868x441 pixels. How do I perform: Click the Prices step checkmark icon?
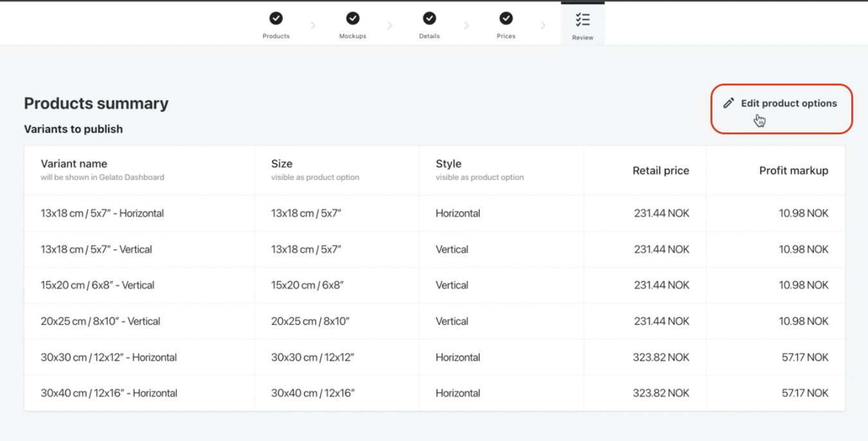coord(506,19)
